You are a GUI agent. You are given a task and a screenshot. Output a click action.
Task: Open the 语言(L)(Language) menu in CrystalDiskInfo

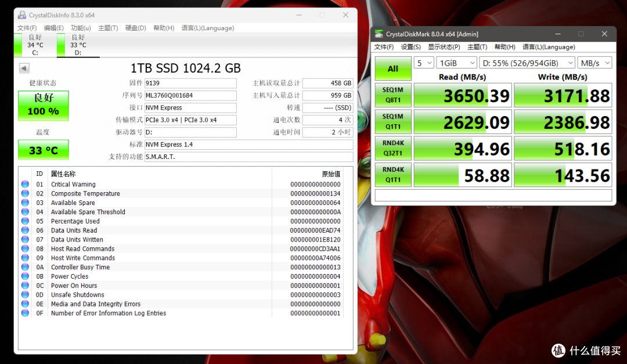(x=207, y=28)
